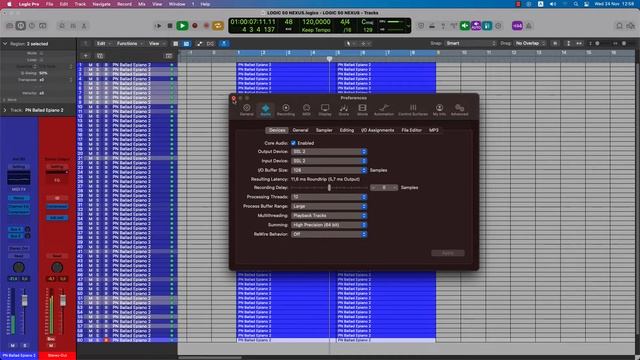640x360 pixels.
Task: Open Process Buffer Range dropdown
Action: [x=329, y=206]
